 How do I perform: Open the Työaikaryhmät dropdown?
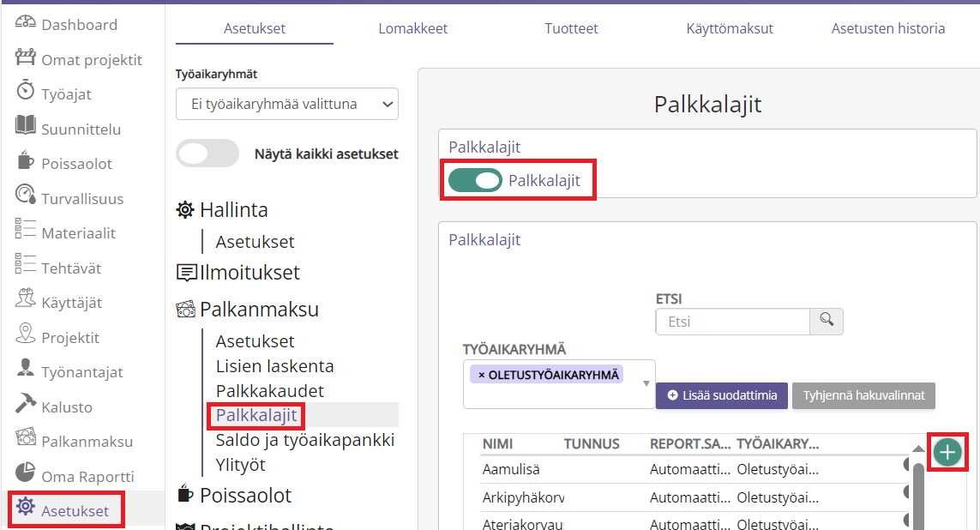287,104
